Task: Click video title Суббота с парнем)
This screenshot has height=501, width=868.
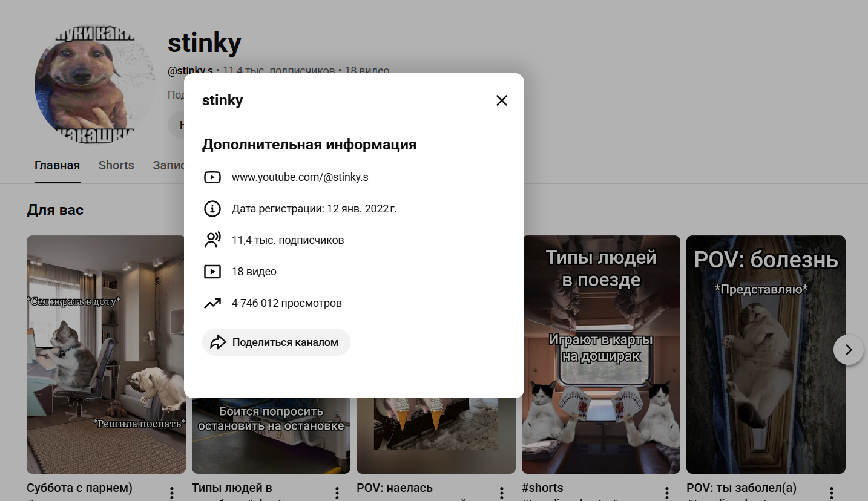Action: pos(79,488)
